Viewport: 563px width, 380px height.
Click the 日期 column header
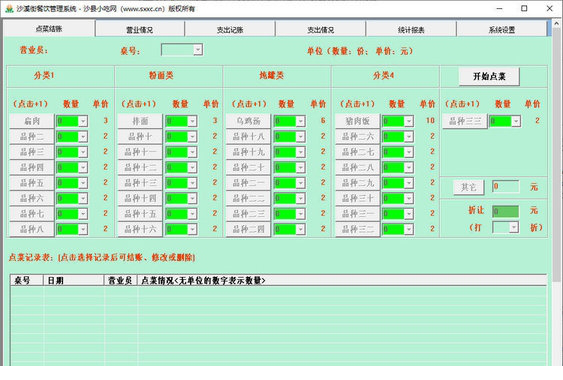point(74,281)
